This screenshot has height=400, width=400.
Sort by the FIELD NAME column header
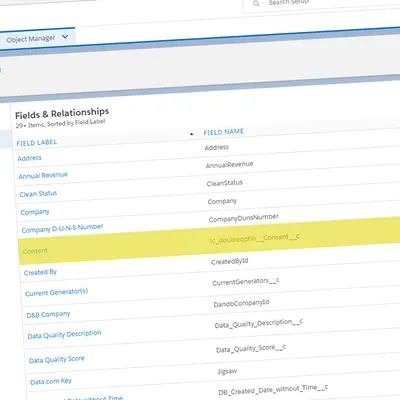tap(224, 132)
